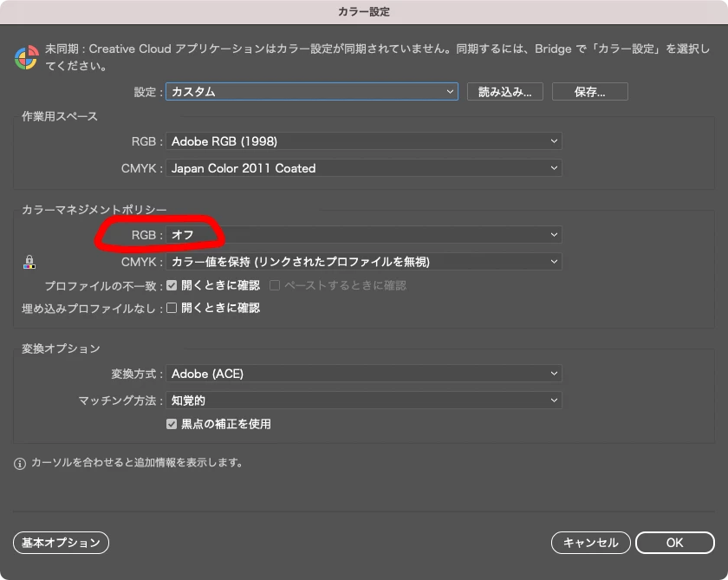The width and height of the screenshot is (728, 580).
Task: Click the 作業用スペース section heading
Action: [x=60, y=116]
